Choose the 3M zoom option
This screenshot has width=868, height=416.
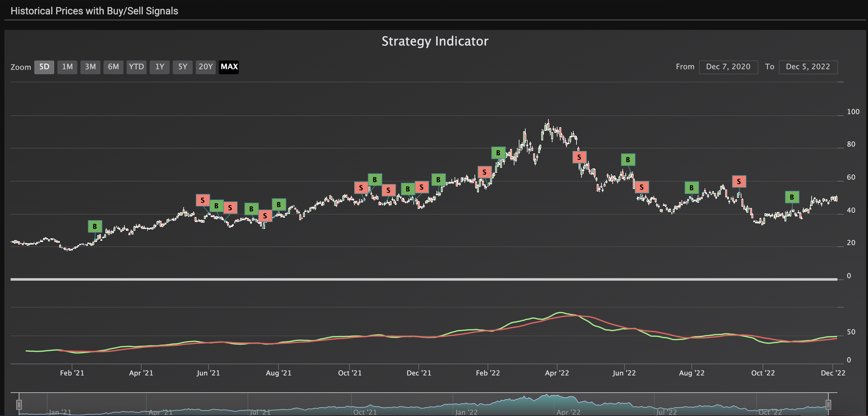[x=90, y=67]
